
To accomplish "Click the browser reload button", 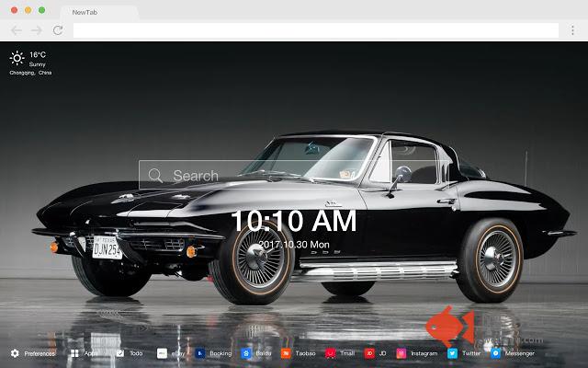I will coord(57,30).
